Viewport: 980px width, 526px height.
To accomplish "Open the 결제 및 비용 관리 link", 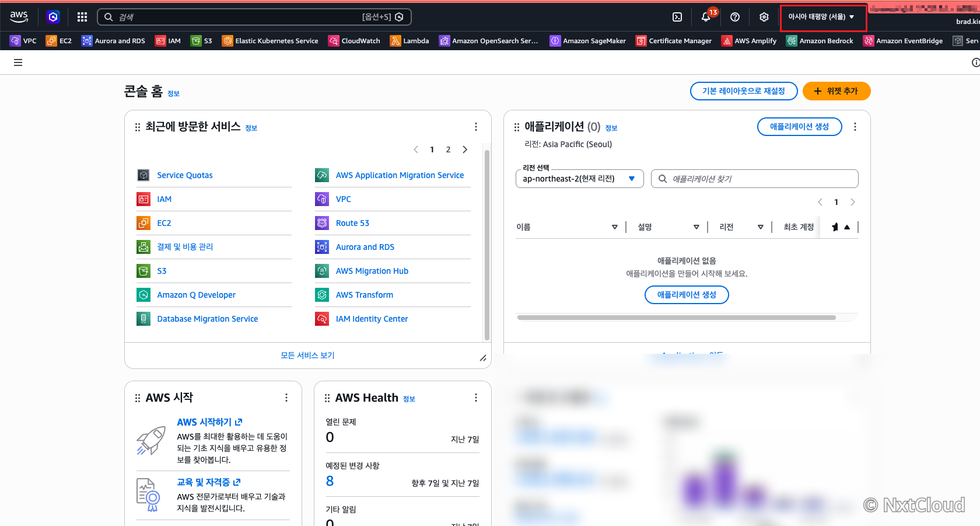I will [185, 247].
